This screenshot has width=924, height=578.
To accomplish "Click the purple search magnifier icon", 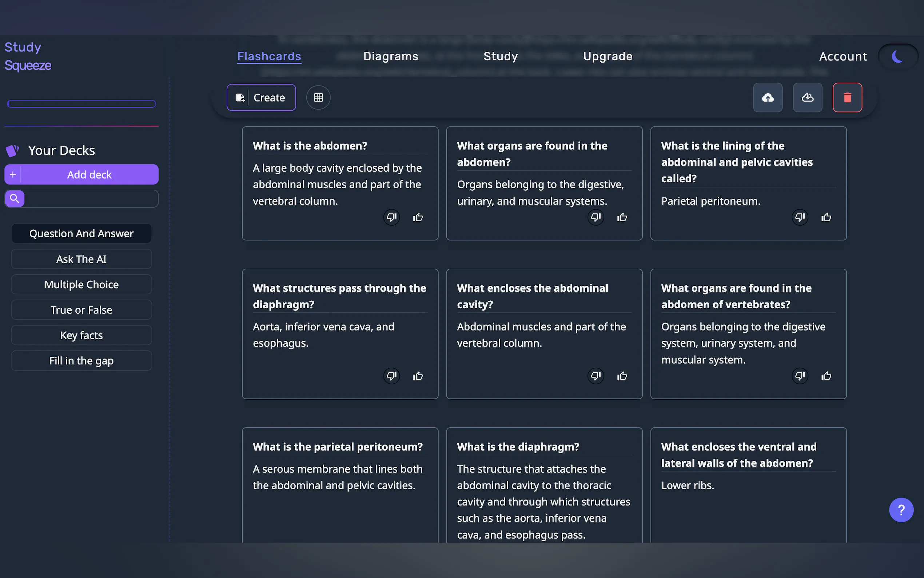I will [15, 198].
